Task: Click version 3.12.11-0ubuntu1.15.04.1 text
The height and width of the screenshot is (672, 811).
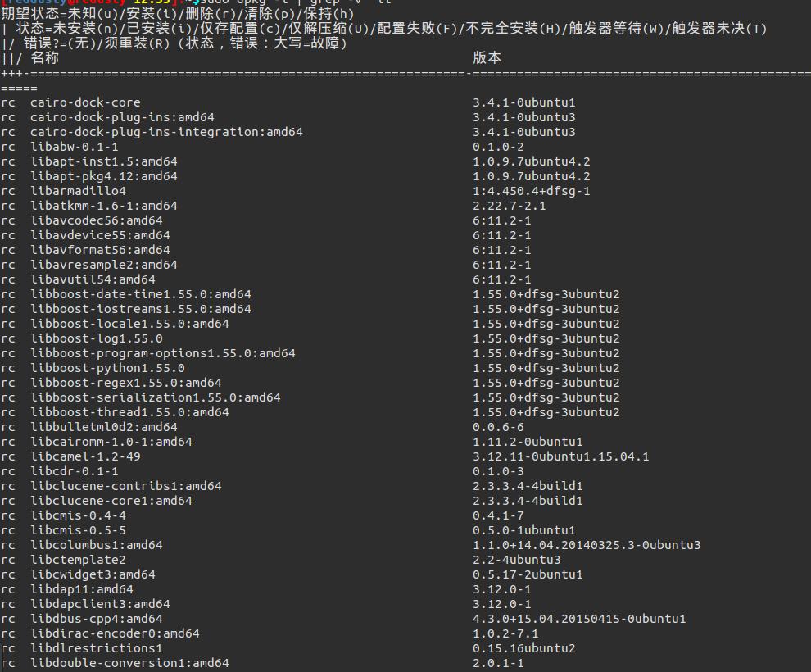Action: [x=560, y=456]
